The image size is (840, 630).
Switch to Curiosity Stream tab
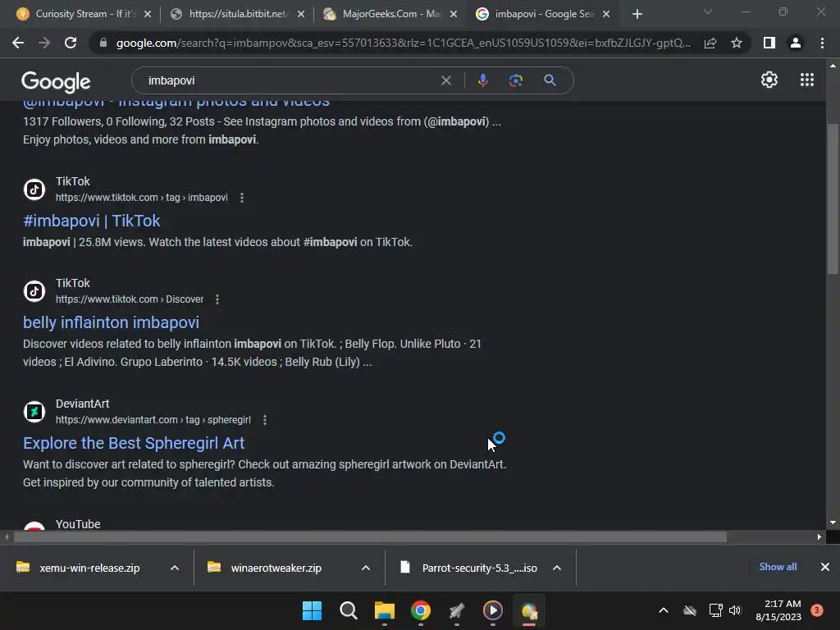tap(78, 14)
